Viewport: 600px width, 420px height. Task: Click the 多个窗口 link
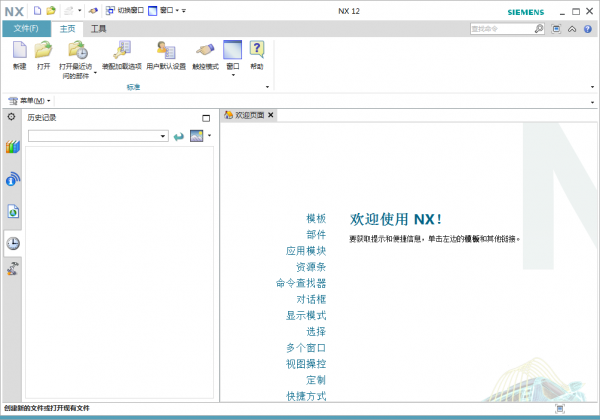click(x=306, y=348)
